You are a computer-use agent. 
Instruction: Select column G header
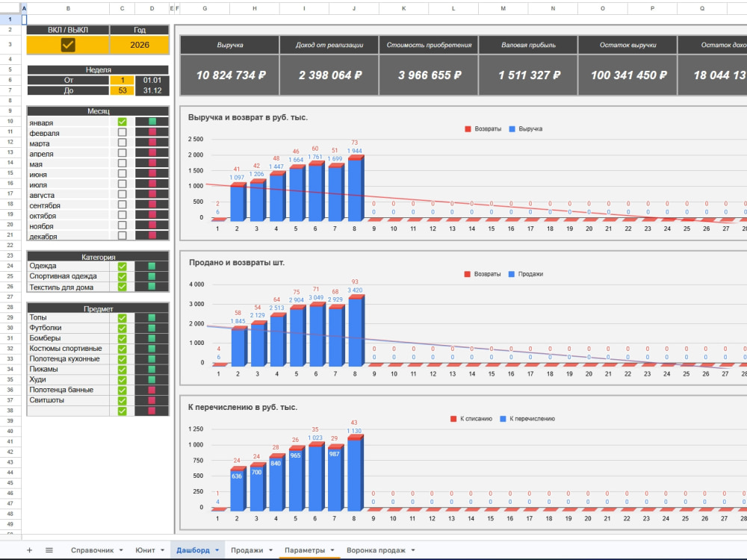pyautogui.click(x=205, y=8)
